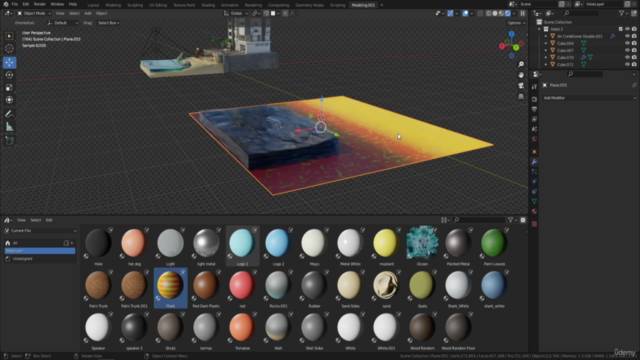Screen dimensions: 640x360
Task: Hide Cube.067 in viewport
Action: 627,50
